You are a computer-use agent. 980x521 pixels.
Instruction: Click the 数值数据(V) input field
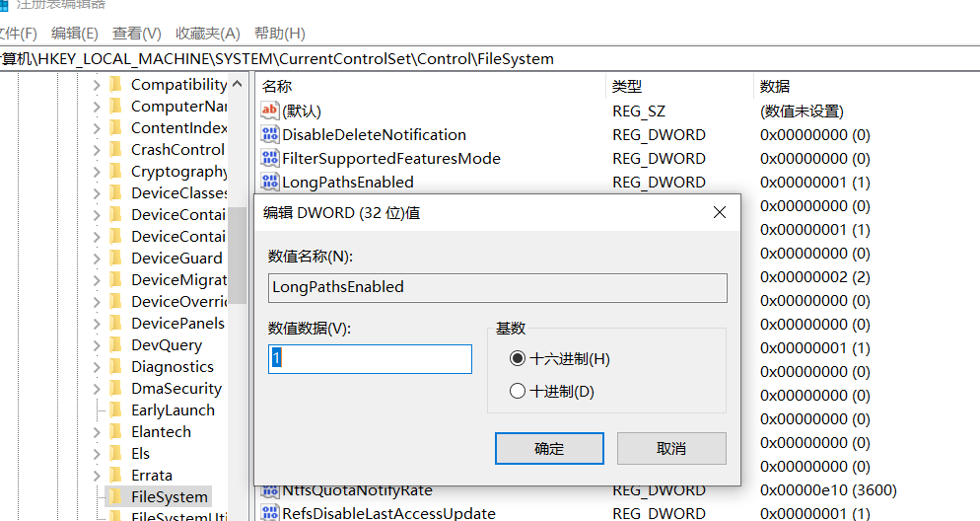[370, 359]
